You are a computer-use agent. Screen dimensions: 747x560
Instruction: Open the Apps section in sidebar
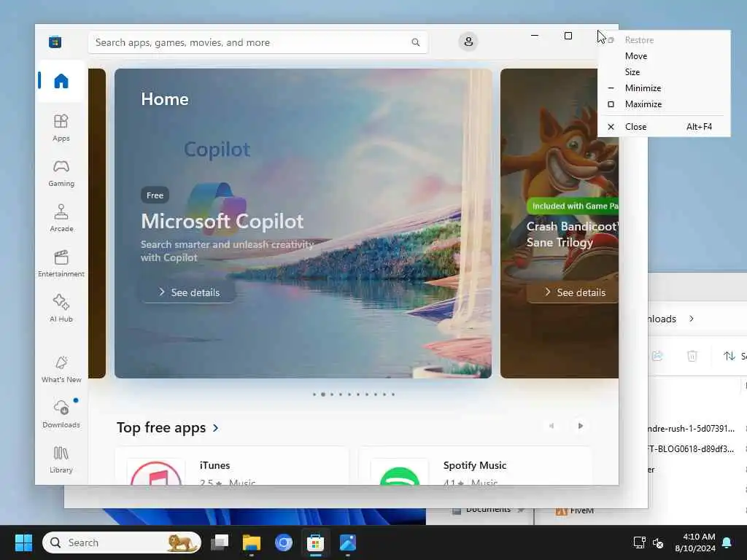(x=61, y=128)
